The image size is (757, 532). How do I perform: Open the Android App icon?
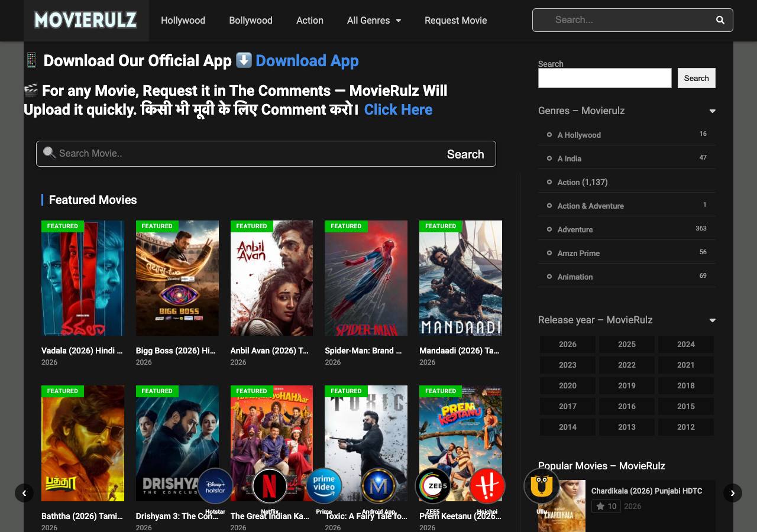[x=378, y=486]
